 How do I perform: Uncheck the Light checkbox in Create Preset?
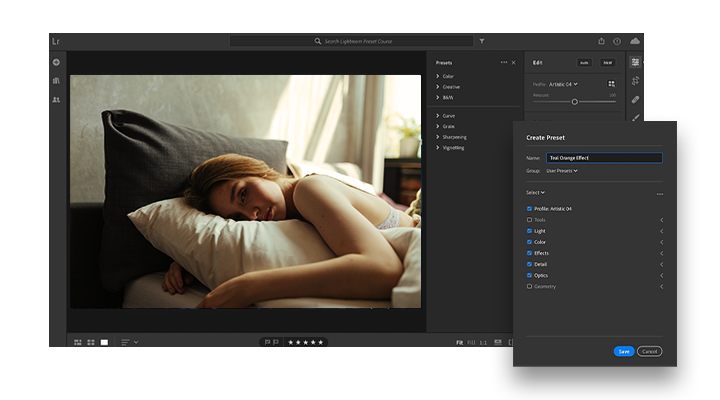click(x=530, y=231)
